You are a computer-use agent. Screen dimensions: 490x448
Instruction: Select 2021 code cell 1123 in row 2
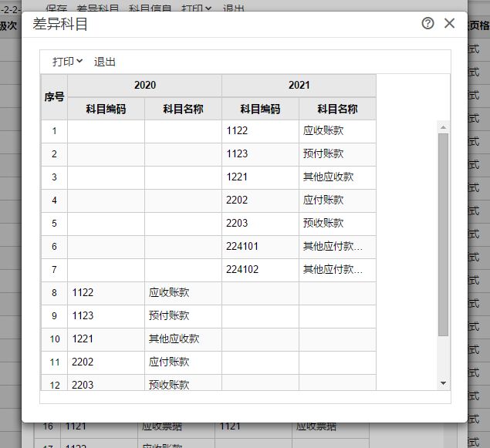(x=260, y=154)
